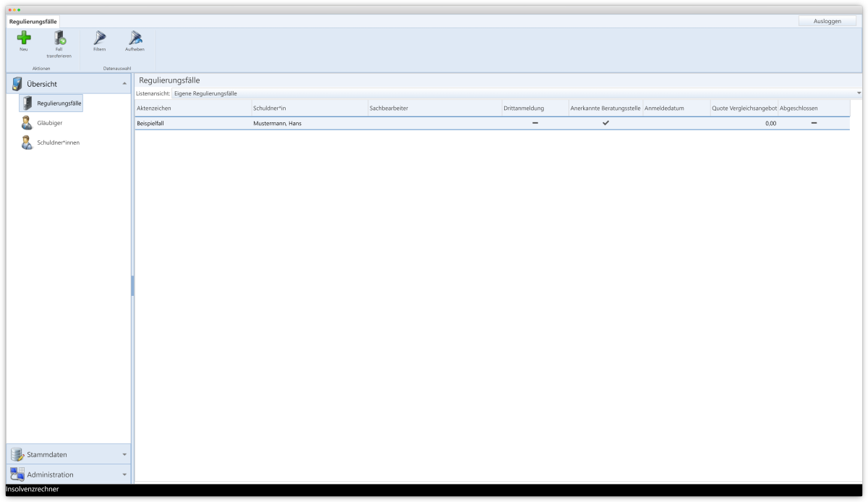The width and height of the screenshot is (868, 502).
Task: Expand the Stammdaten section arrow
Action: pos(124,455)
